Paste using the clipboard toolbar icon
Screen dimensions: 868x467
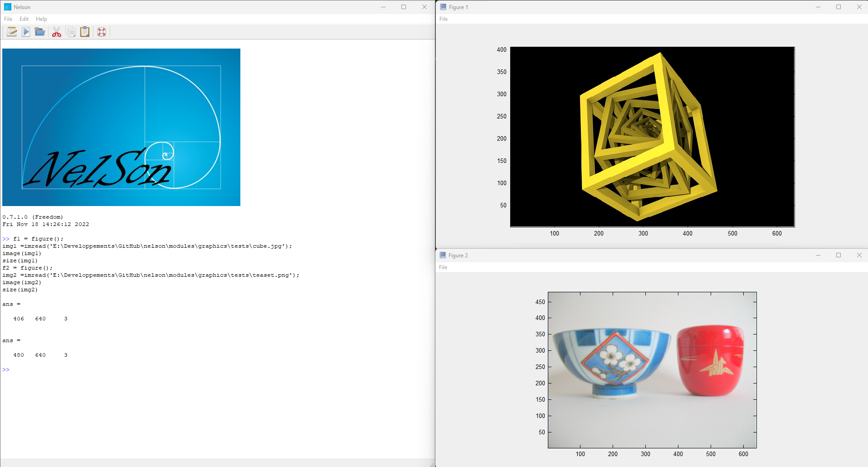tap(85, 32)
